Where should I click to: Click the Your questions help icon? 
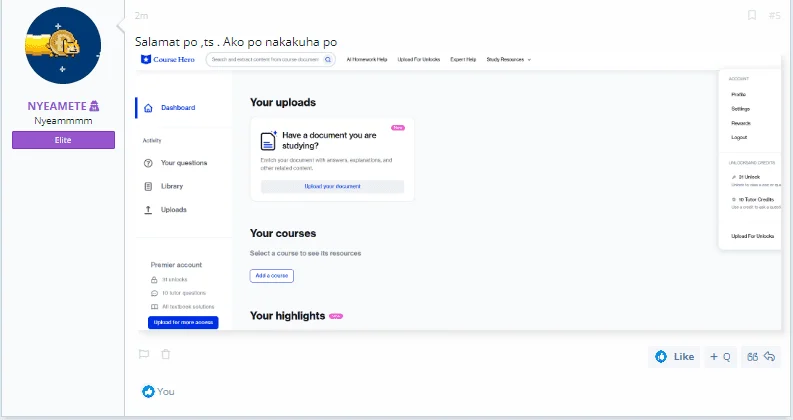pyautogui.click(x=148, y=163)
